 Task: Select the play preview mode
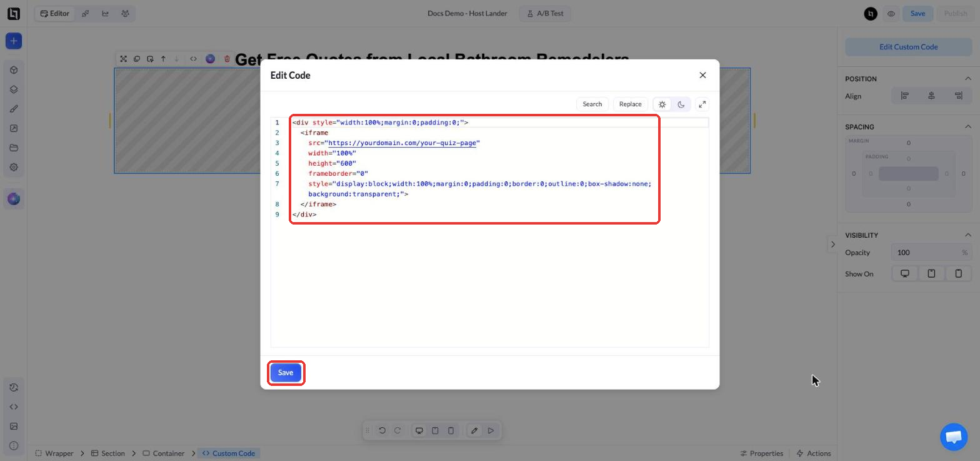coord(491,430)
